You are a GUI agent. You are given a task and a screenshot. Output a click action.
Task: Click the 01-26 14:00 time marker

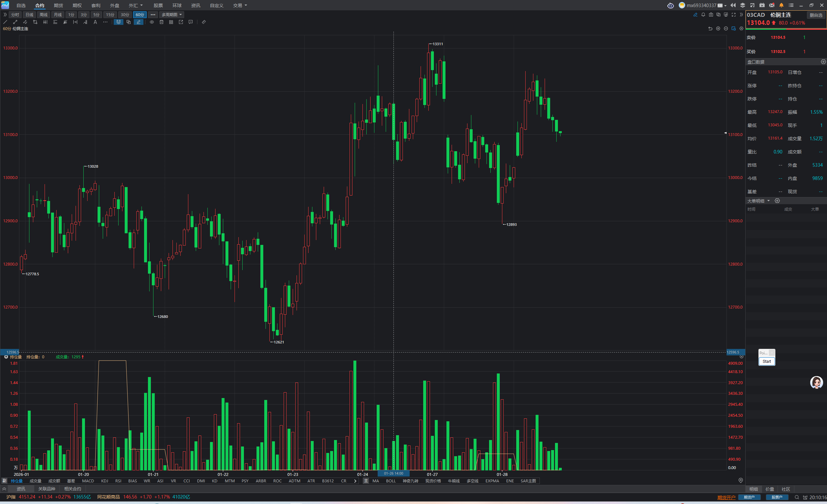point(393,473)
